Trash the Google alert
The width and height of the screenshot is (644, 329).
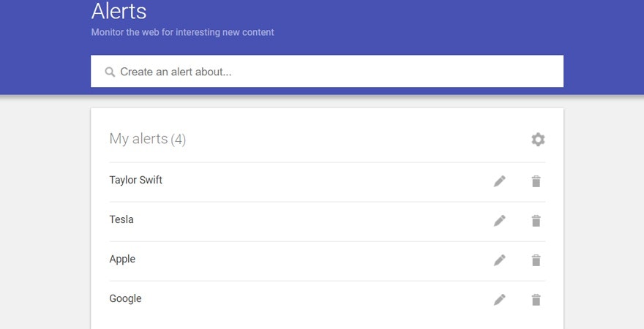tap(536, 300)
